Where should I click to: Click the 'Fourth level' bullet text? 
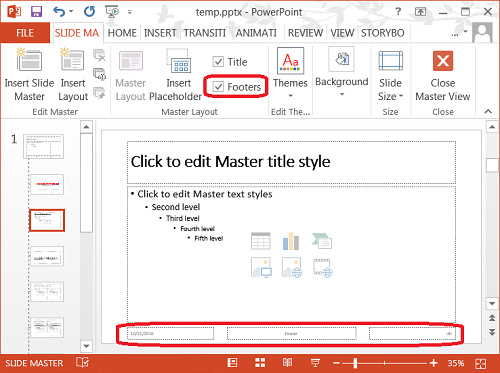click(x=197, y=229)
